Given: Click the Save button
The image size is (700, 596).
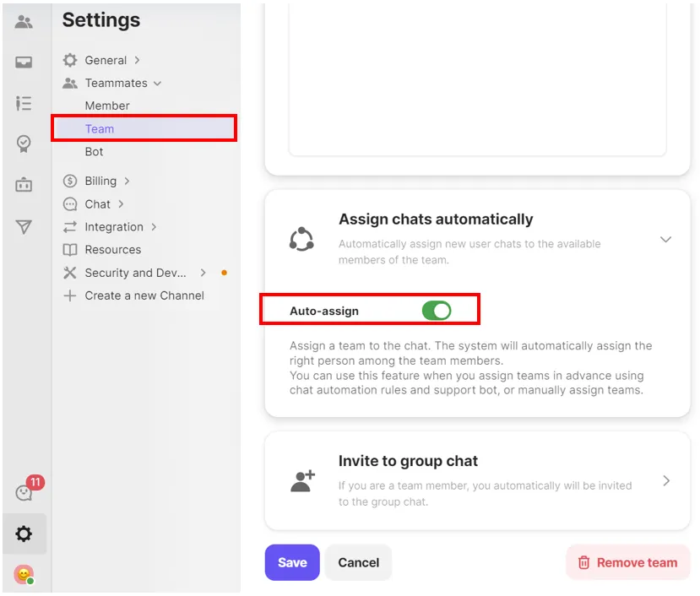Looking at the screenshot, I should click(292, 562).
